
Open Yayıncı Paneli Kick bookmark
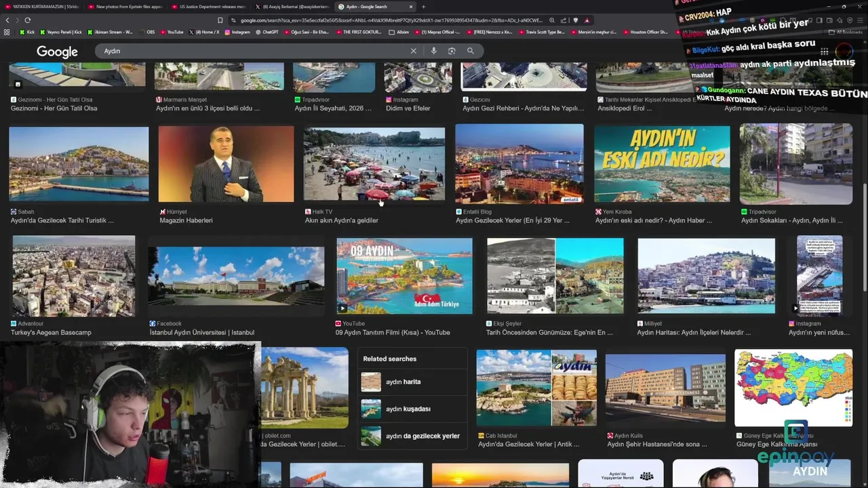point(61,32)
